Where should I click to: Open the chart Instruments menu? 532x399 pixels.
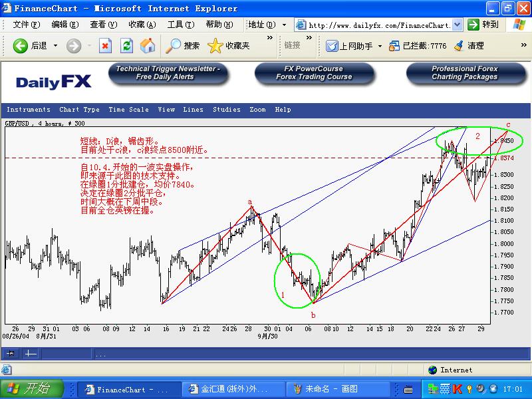(29, 110)
